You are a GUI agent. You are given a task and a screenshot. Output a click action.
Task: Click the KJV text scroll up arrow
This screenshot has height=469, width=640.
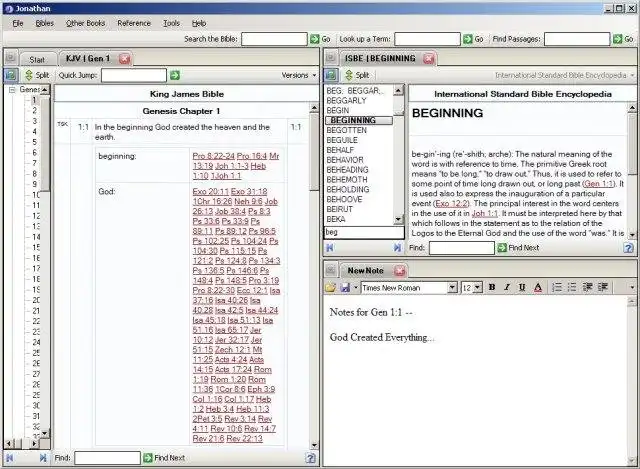(x=314, y=108)
